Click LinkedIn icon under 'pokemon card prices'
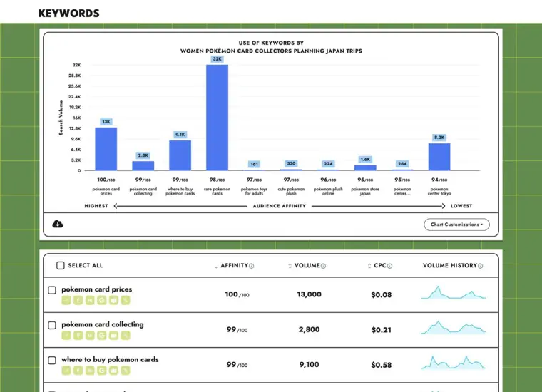 90,301
